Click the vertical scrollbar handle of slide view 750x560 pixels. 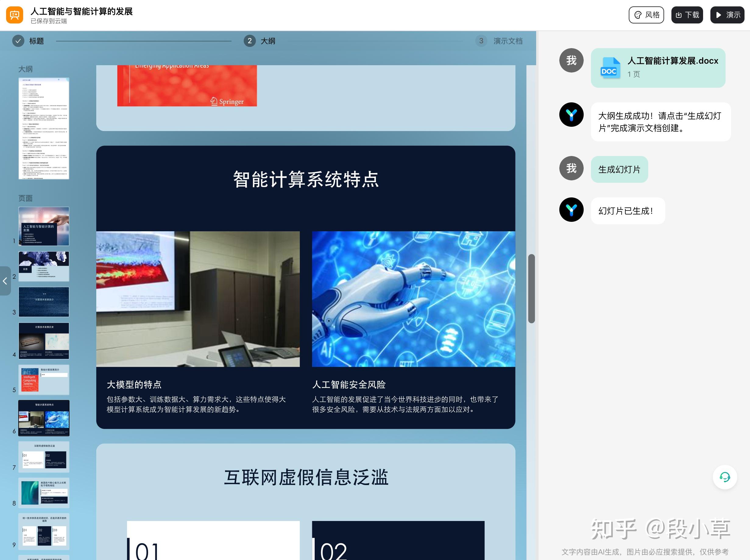coord(531,288)
